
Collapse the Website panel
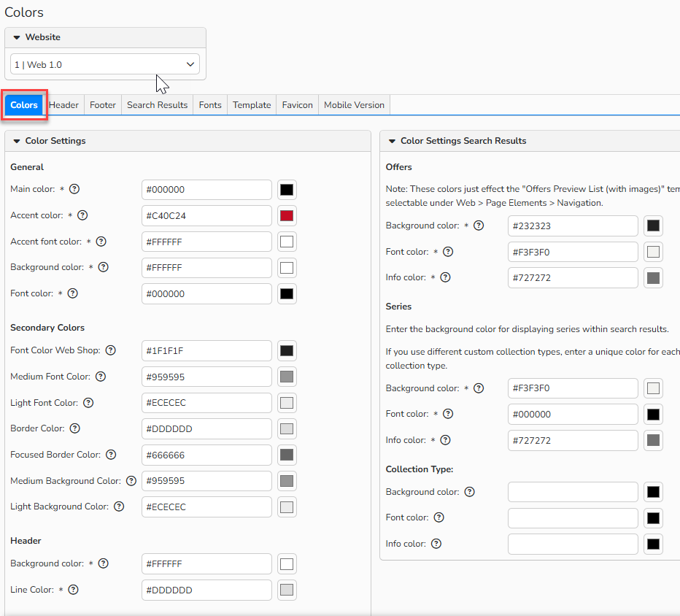point(17,37)
